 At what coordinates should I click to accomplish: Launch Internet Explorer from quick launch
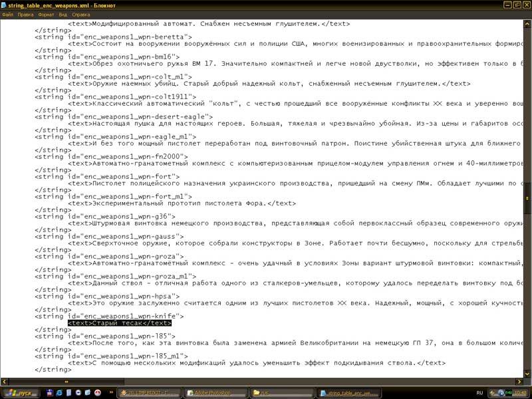coord(59,393)
